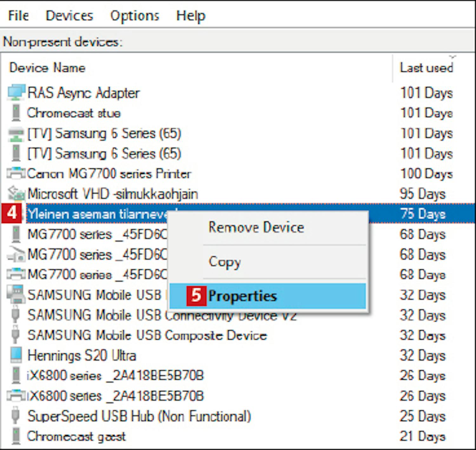Click the SuperSpeed USB Hub plug icon
The width and height of the screenshot is (476, 450).
pos(16,416)
